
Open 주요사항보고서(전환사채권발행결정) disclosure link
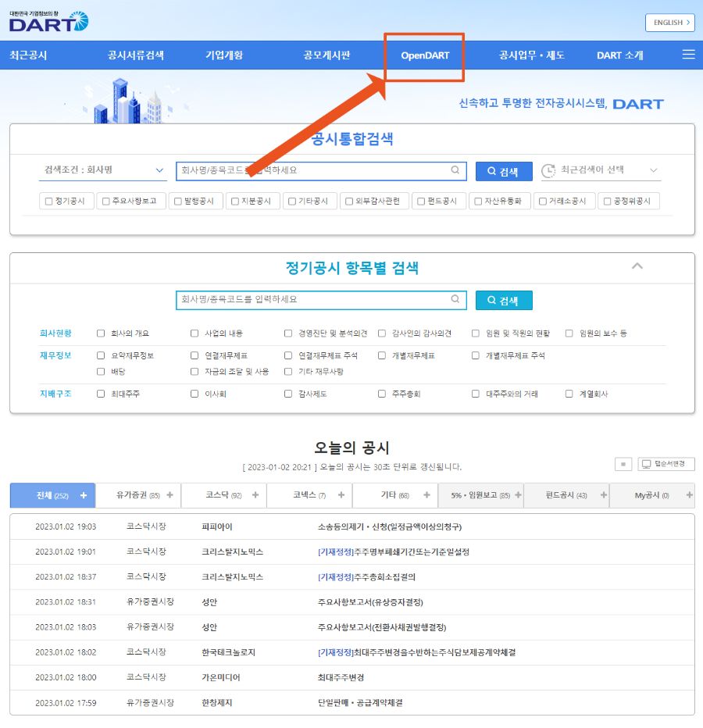coord(382,627)
